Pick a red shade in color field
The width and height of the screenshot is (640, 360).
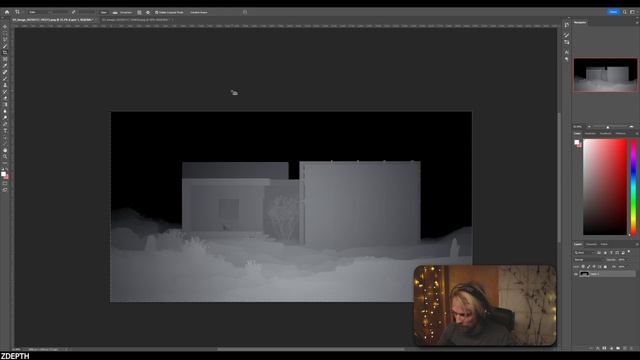604,187
